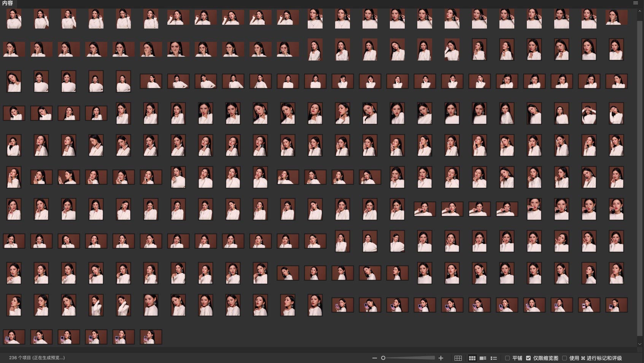Click the scrollbar's up arrow
The image size is (644, 363).
tap(639, 12)
